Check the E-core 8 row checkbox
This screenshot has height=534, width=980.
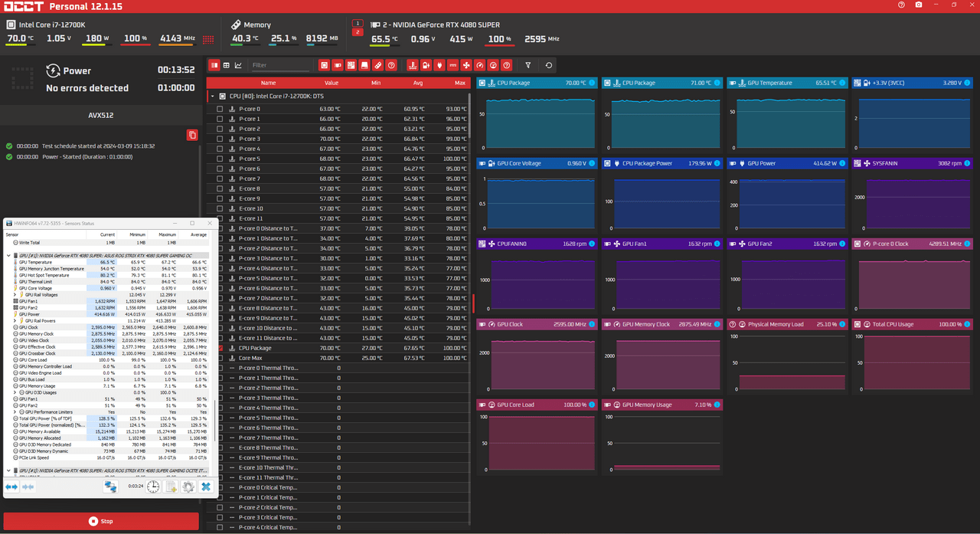click(220, 188)
